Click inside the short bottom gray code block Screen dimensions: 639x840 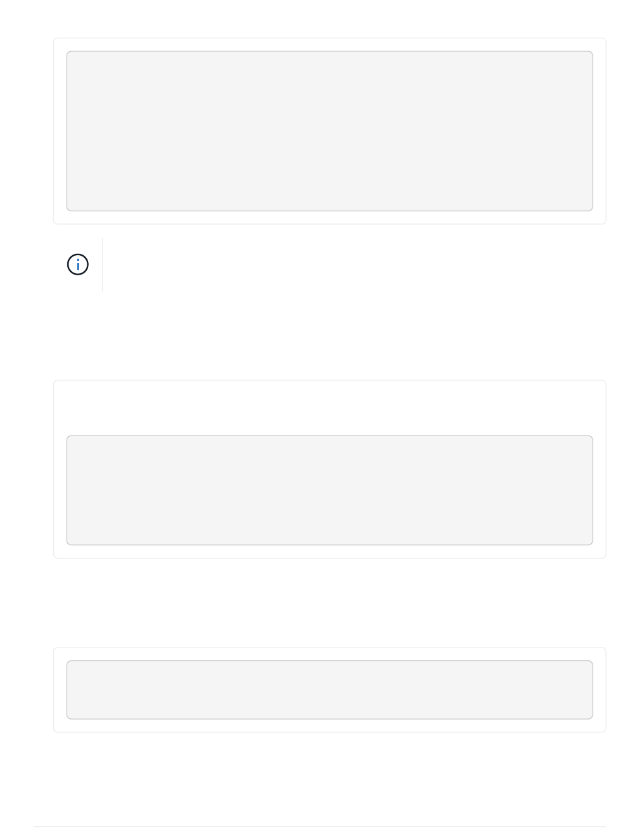point(330,689)
